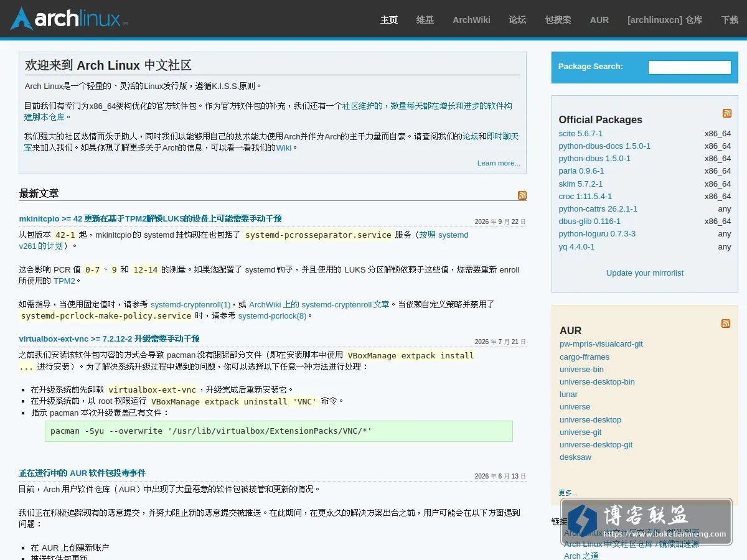Open the 论坛 nav item

pyautogui.click(x=517, y=20)
